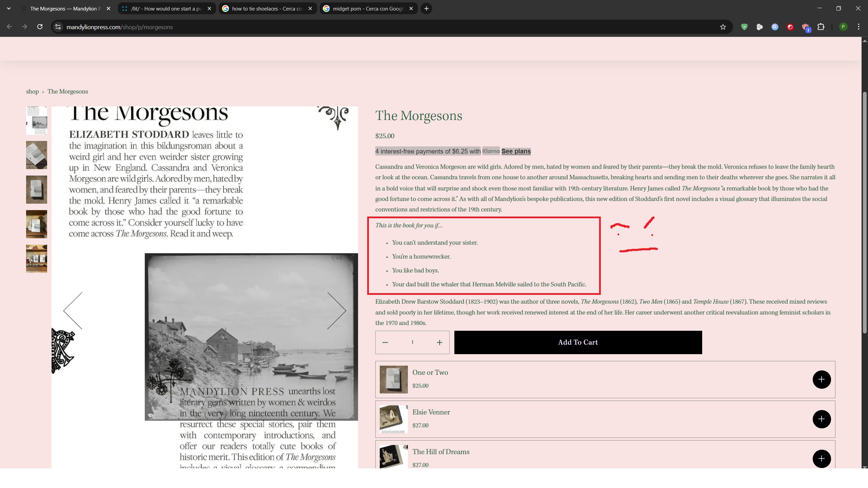The height and width of the screenshot is (488, 868).
Task: Click the green shield extension icon
Action: point(744,27)
